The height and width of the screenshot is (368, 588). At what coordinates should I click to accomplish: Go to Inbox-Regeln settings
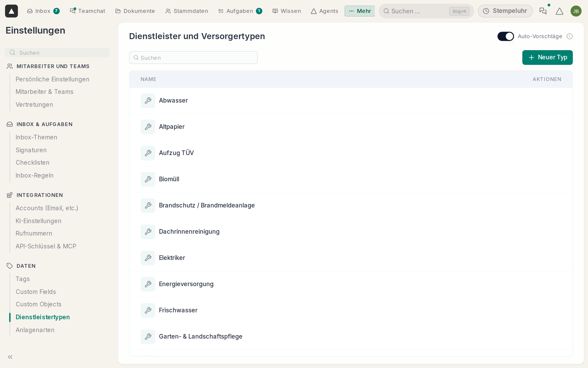[x=34, y=175]
